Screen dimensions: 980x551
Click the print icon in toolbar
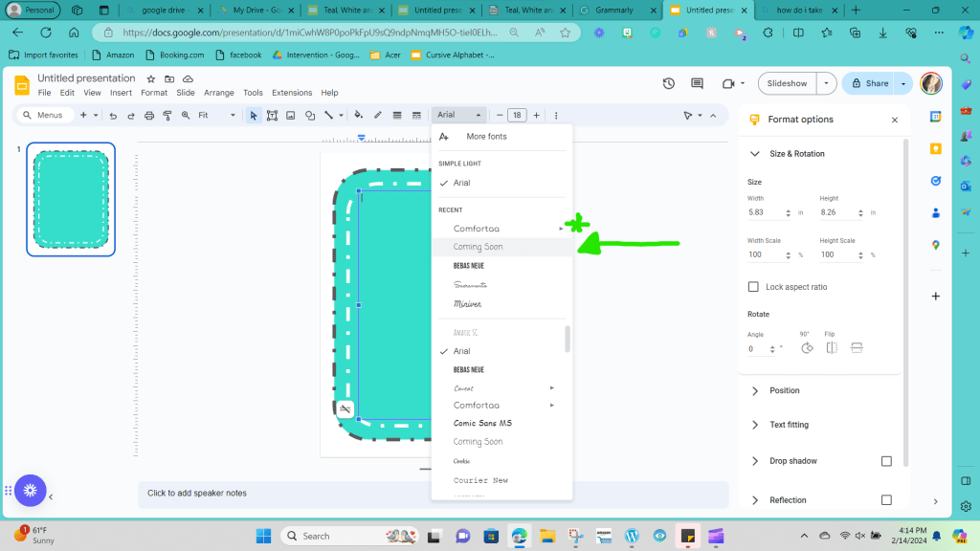tap(149, 116)
